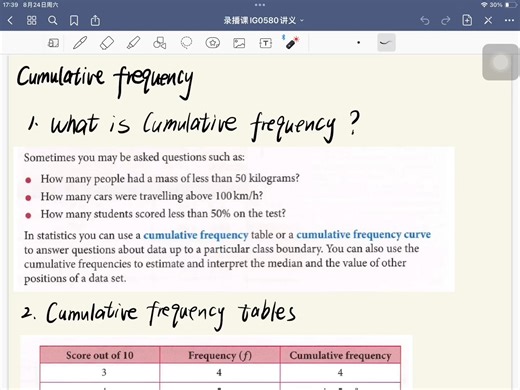
Task: Select the Laser pointer tool
Action: point(291,43)
